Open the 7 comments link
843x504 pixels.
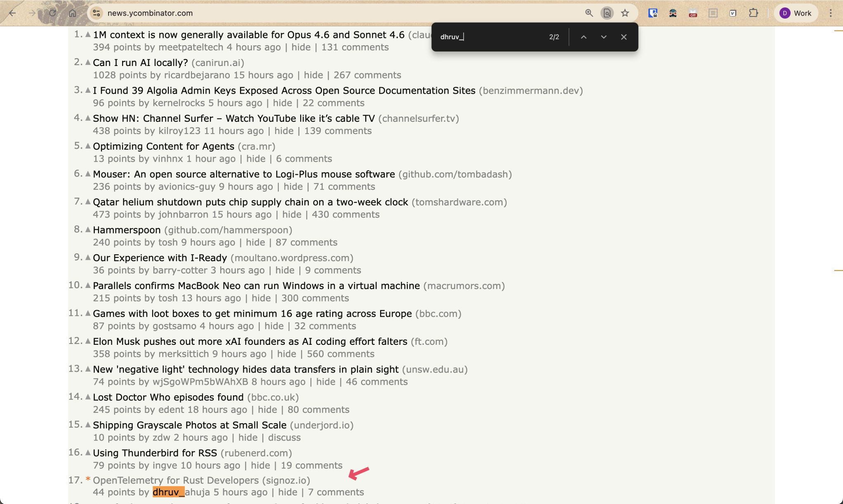(336, 492)
